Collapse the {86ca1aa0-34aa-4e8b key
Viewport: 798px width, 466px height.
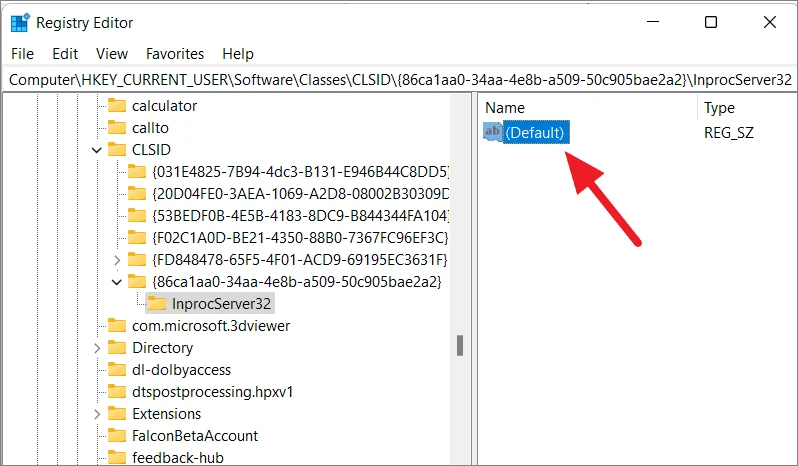pos(117,282)
